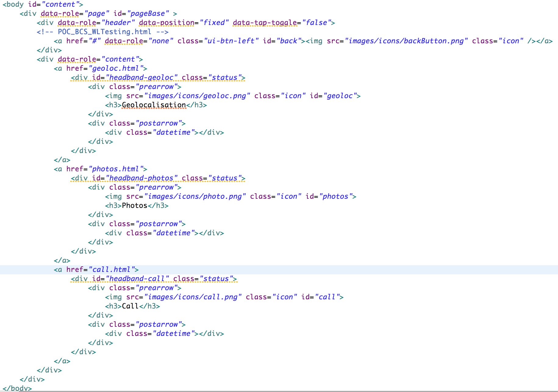This screenshot has width=558, height=392.
Task: Click the opening body tag's "content" id
Action: [x=60, y=5]
